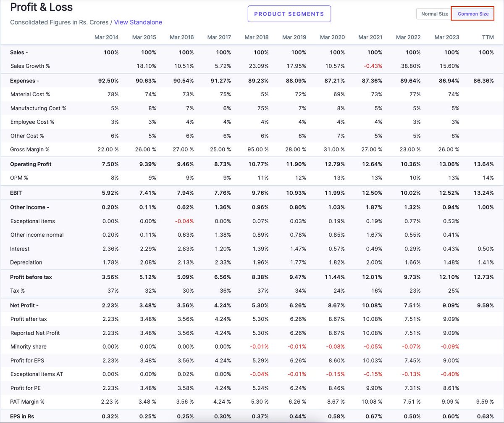Click the TTM column header

click(488, 37)
